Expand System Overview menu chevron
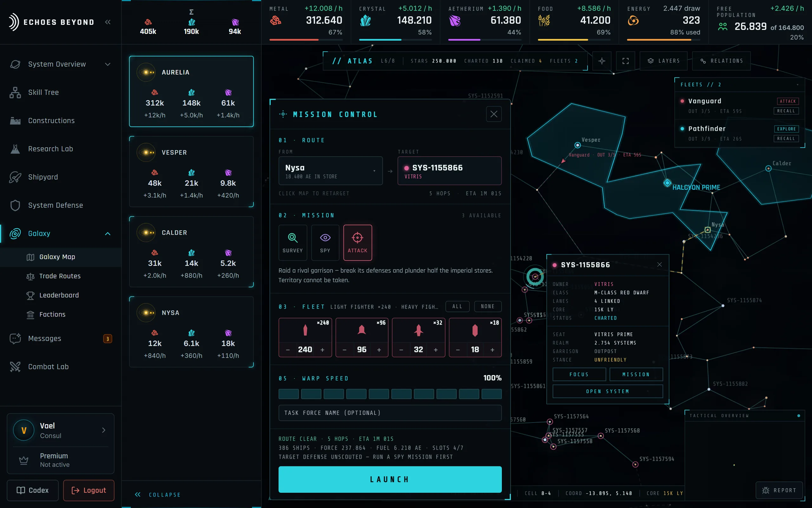Viewport: 812px width, 508px height. tap(108, 64)
